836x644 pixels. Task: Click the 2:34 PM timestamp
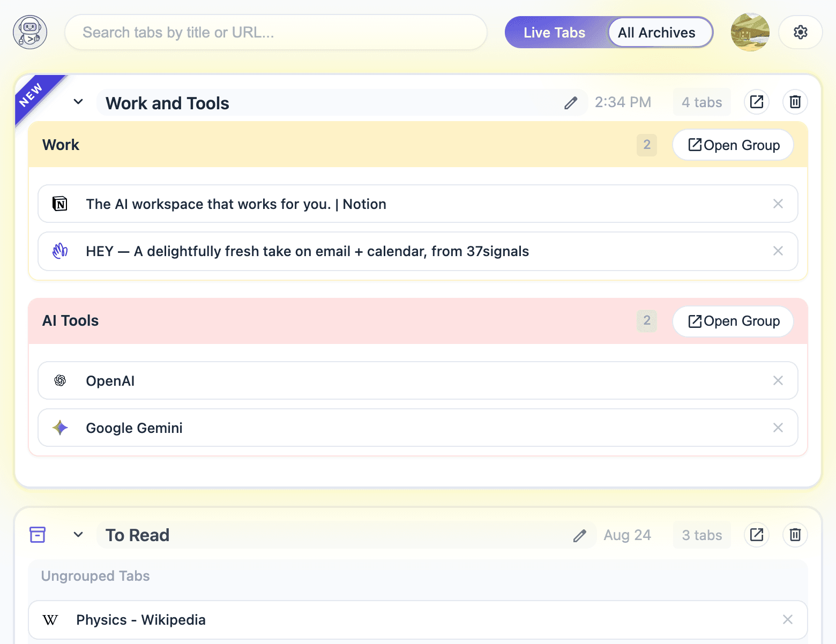[x=623, y=102]
